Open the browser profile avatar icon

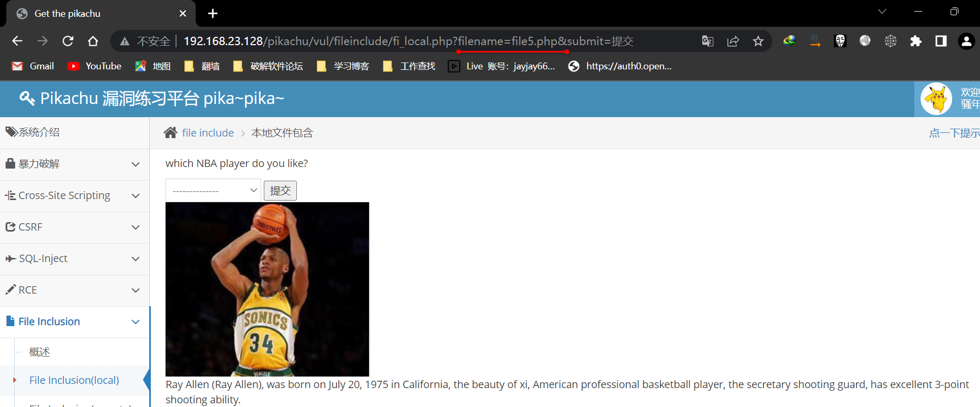coord(966,41)
